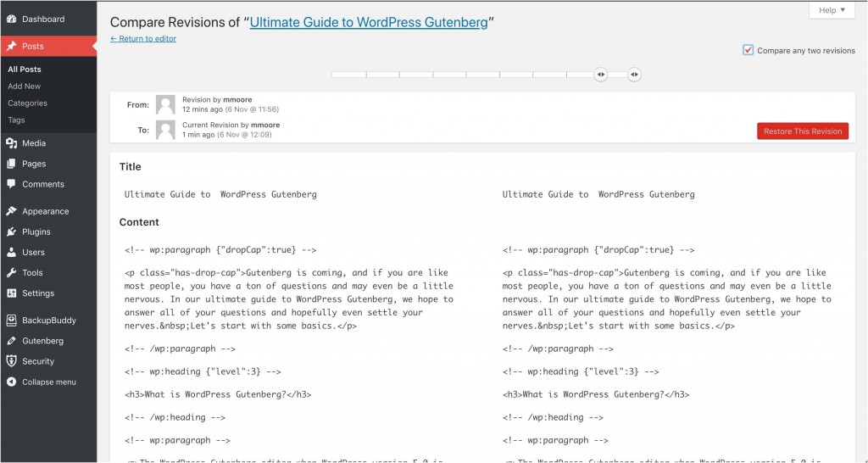Click right column '/wp:heading' comment line
Image resolution: width=868 pixels, height=463 pixels.
pyautogui.click(x=553, y=417)
